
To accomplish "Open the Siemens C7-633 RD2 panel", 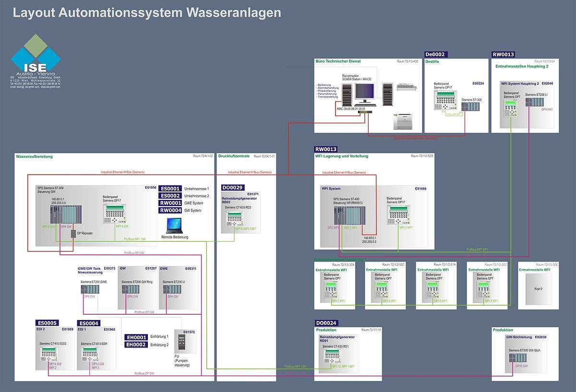I will click(x=235, y=218).
